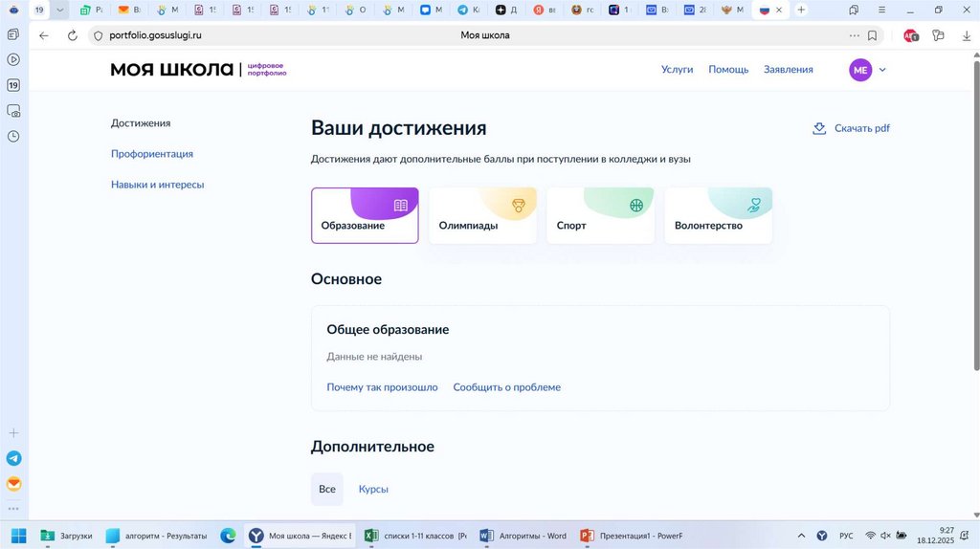The image size is (980, 549).
Task: Open Навыки и интересы section
Action: pyautogui.click(x=158, y=185)
